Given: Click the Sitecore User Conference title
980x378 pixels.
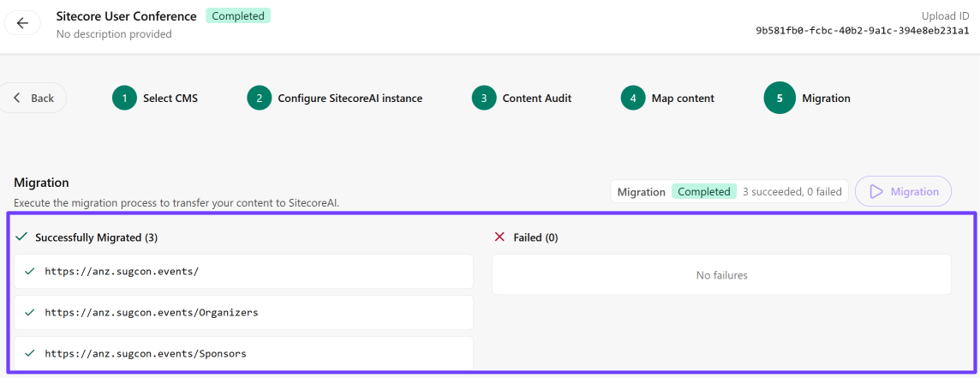Looking at the screenshot, I should (x=126, y=15).
